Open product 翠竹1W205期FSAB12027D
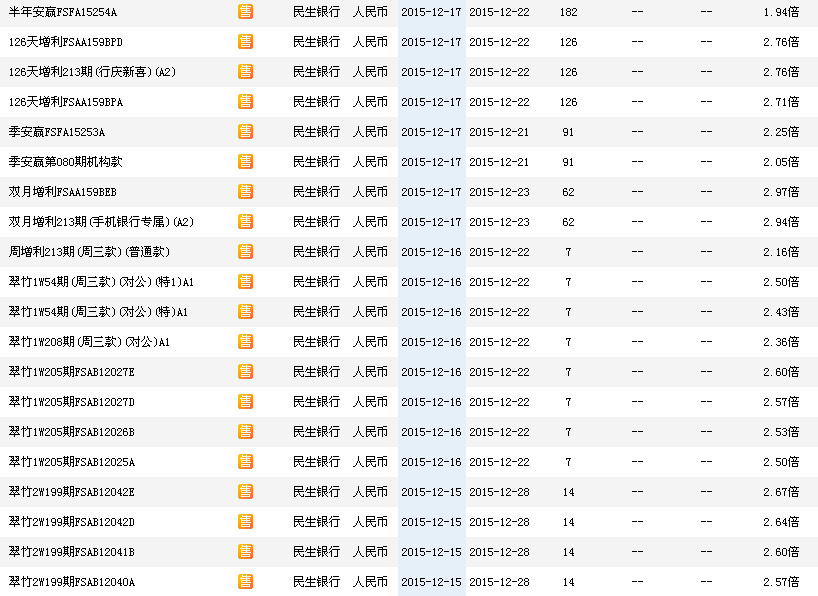Screen dimensions: 818x596 point(71,402)
